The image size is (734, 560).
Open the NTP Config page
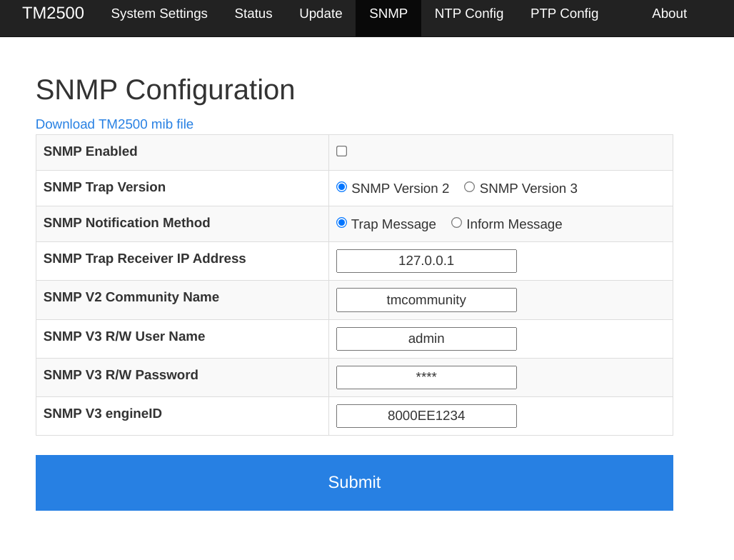[x=469, y=14]
